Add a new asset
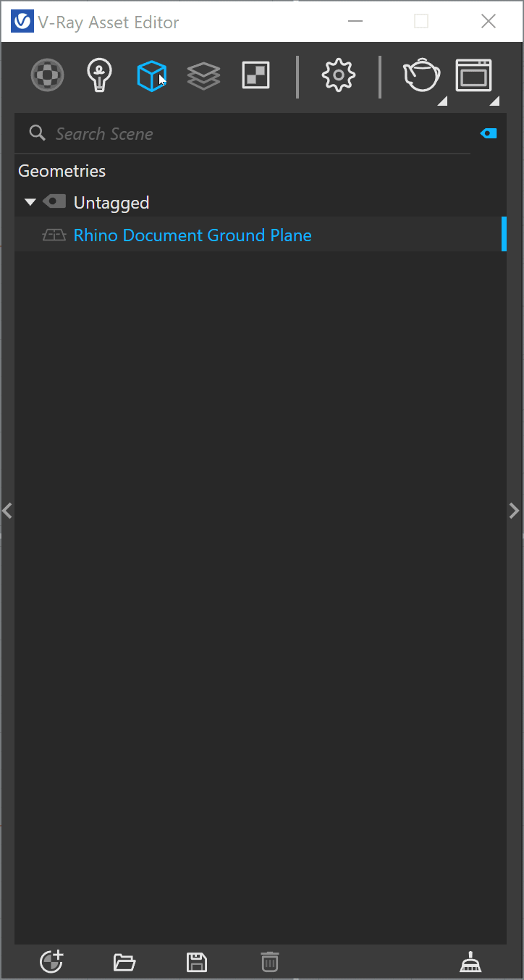 click(x=51, y=962)
